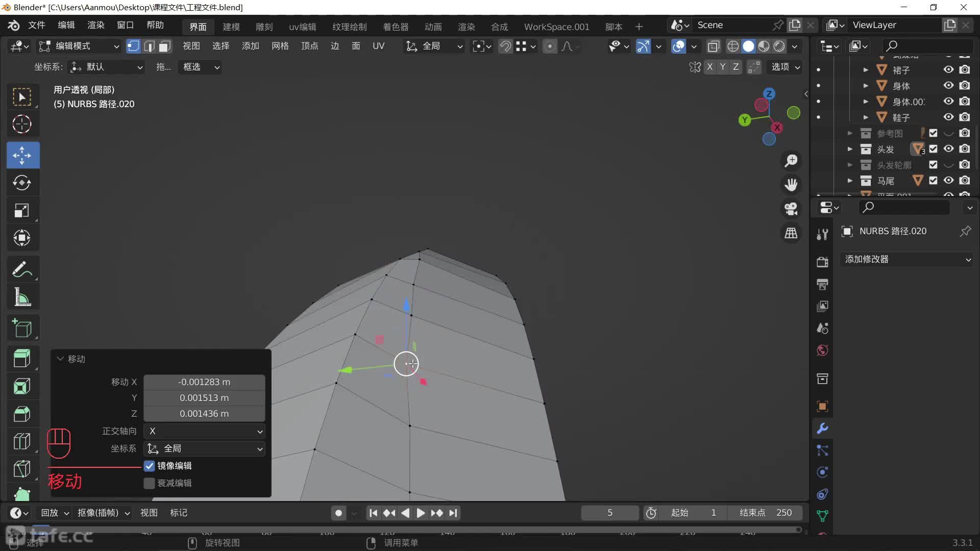Image resolution: width=980 pixels, height=551 pixels.
Task: Click the 标记 button in timeline
Action: (x=179, y=513)
